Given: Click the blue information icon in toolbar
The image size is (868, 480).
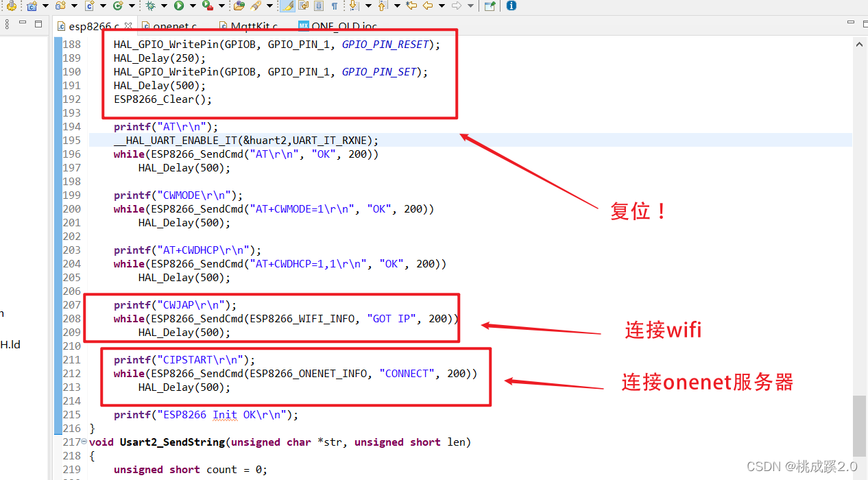Looking at the screenshot, I should point(511,5).
